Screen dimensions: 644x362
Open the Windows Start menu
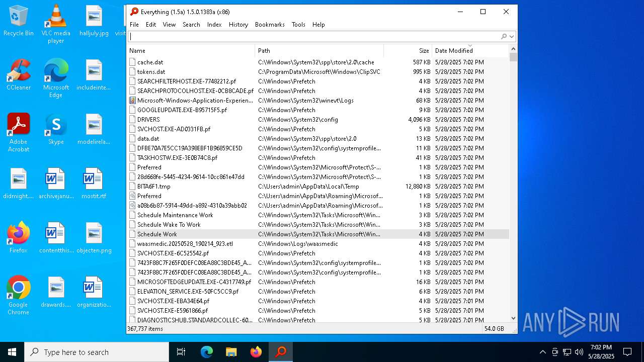(12, 352)
